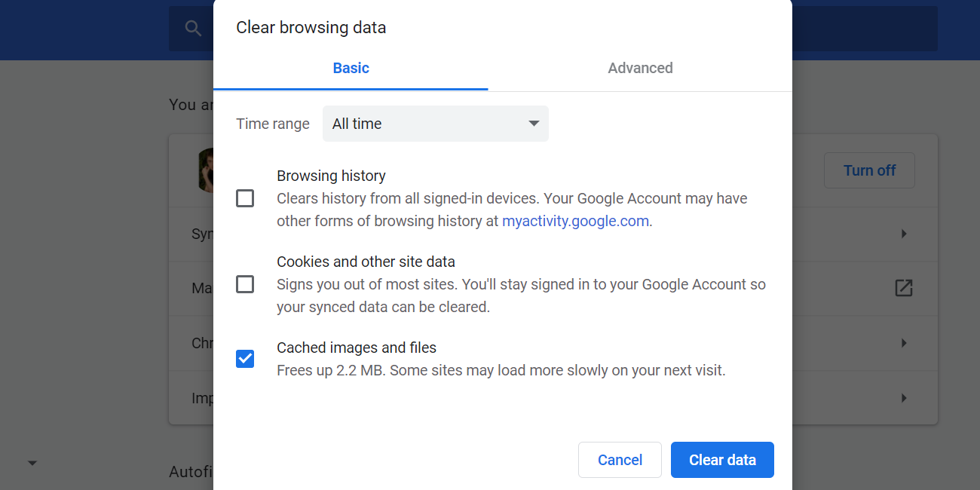Click the Clear data button
This screenshot has width=980, height=490.
pyautogui.click(x=721, y=459)
